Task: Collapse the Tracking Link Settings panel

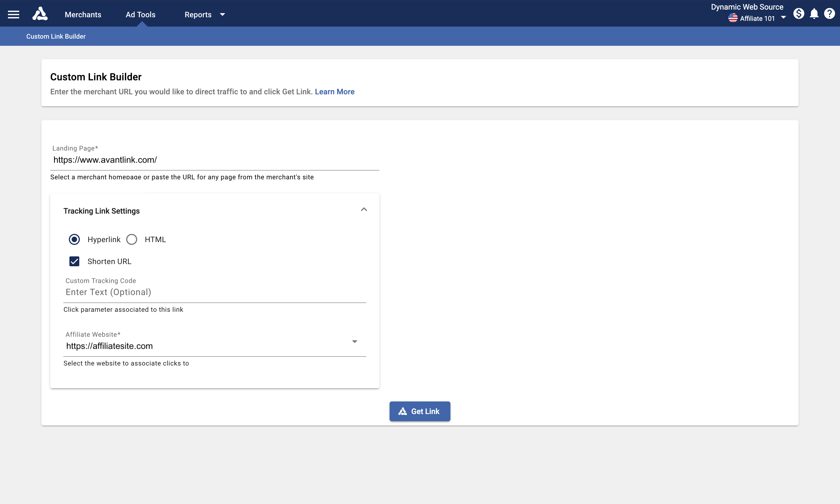Action: [x=364, y=209]
